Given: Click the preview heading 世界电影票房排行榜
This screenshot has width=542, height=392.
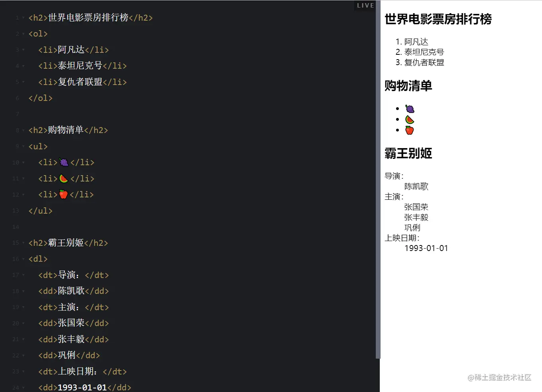Looking at the screenshot, I should coord(438,19).
